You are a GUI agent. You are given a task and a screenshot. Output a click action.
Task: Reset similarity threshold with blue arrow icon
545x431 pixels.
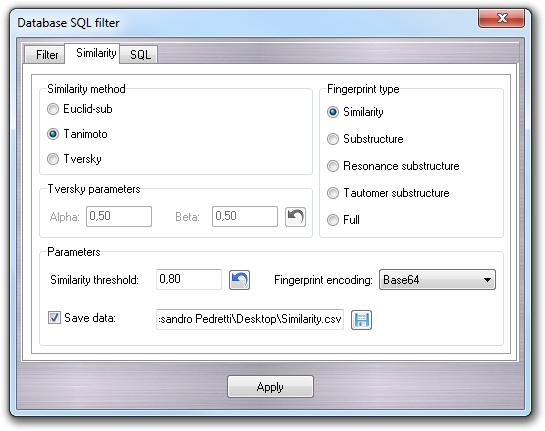pos(239,280)
